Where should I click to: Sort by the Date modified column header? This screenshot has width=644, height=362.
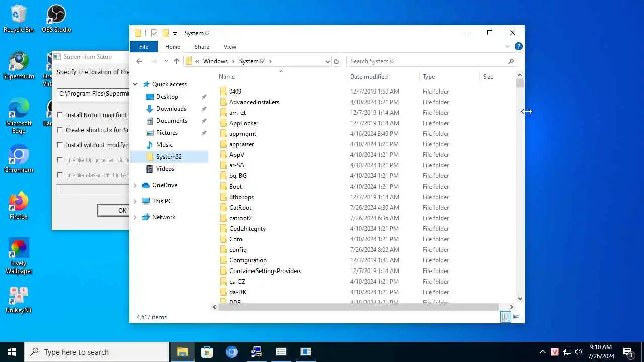point(369,77)
